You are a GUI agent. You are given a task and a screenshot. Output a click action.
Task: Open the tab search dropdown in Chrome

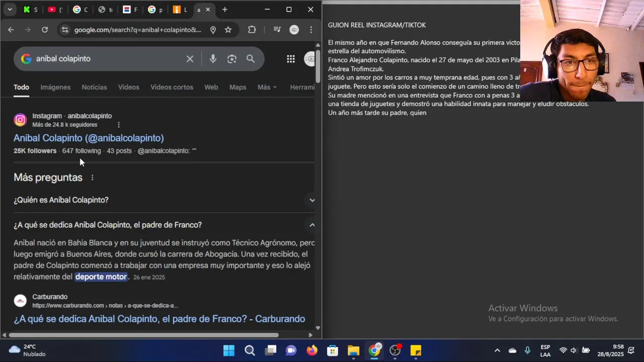[x=10, y=10]
